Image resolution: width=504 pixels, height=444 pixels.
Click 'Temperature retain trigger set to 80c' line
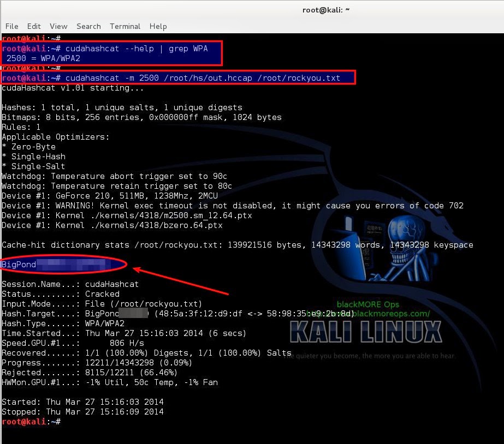coord(117,186)
